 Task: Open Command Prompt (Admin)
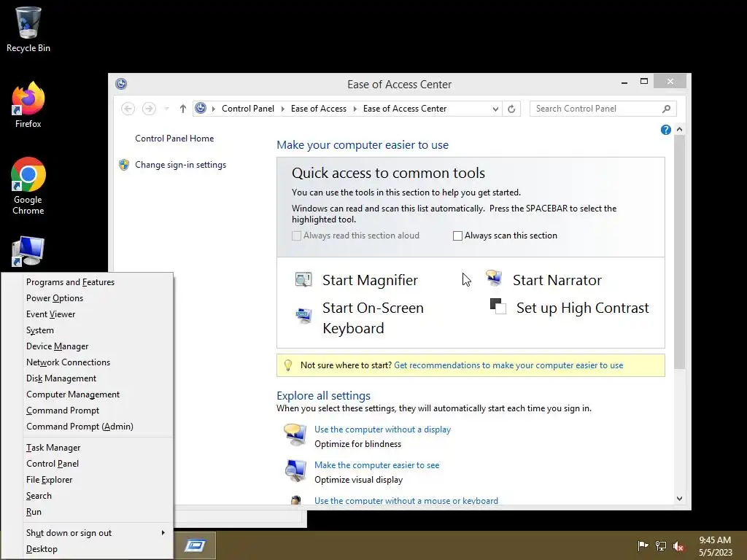[x=80, y=426]
